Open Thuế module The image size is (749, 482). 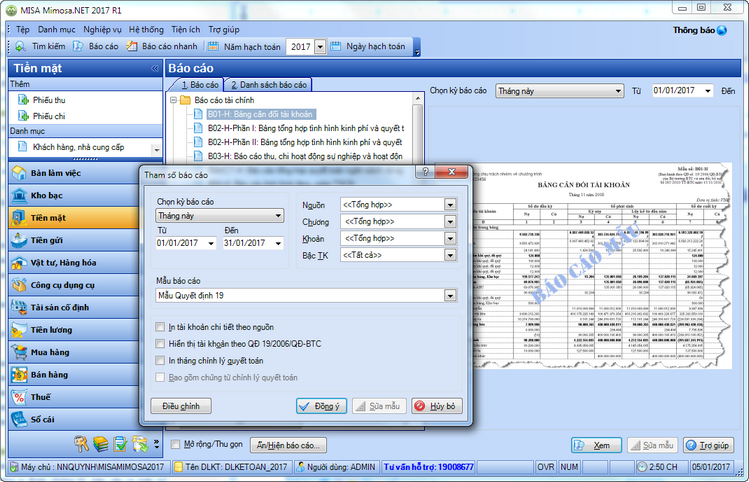74,397
